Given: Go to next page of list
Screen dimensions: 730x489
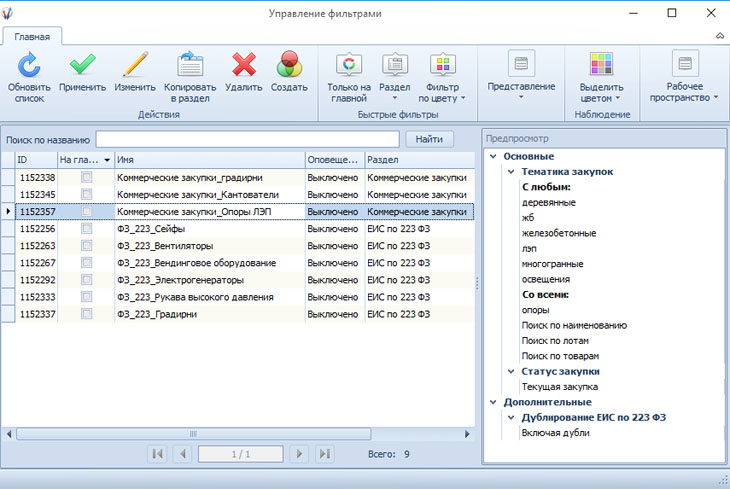Looking at the screenshot, I should pos(299,454).
